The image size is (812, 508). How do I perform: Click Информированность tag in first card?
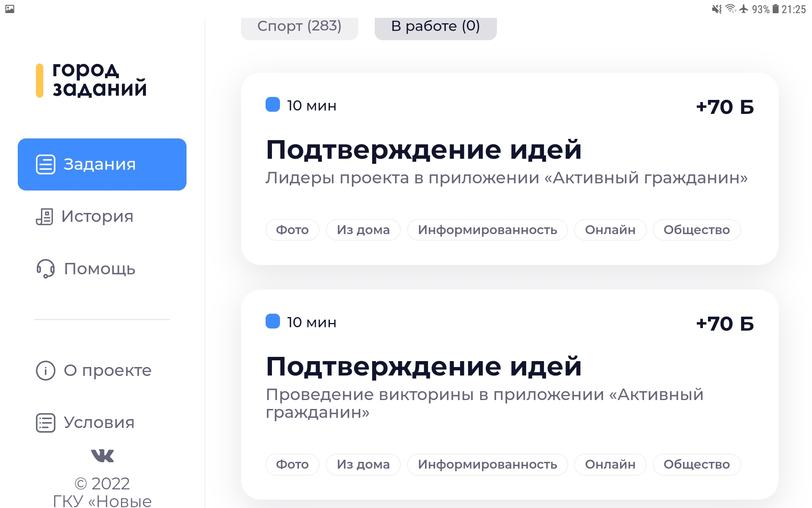click(x=487, y=230)
